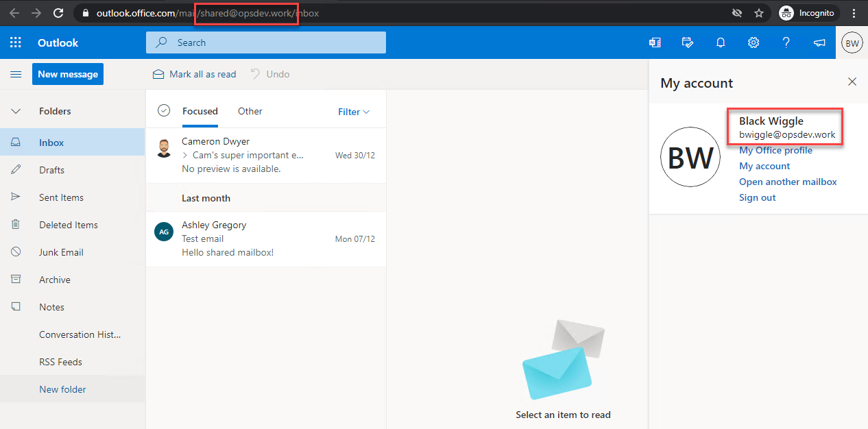
Task: Click the Outlook meeting icon in header
Action: [x=655, y=42]
